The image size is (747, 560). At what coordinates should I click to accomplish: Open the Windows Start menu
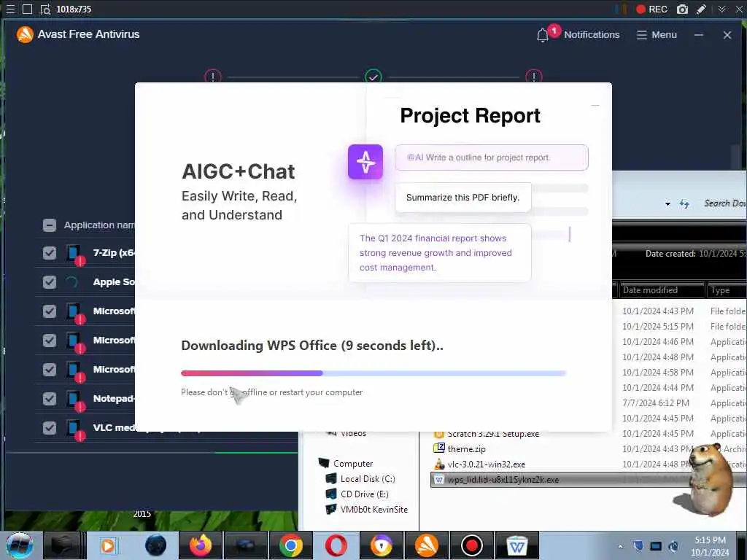coord(19,545)
